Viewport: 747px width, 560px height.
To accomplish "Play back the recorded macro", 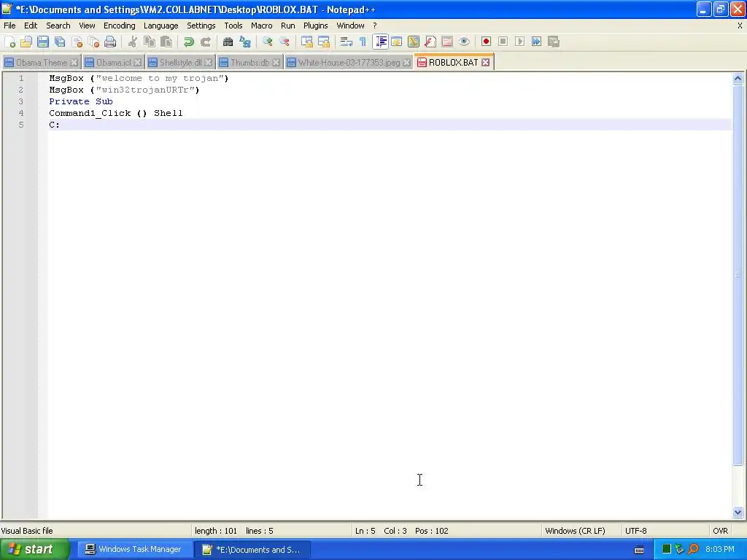I will pos(519,42).
